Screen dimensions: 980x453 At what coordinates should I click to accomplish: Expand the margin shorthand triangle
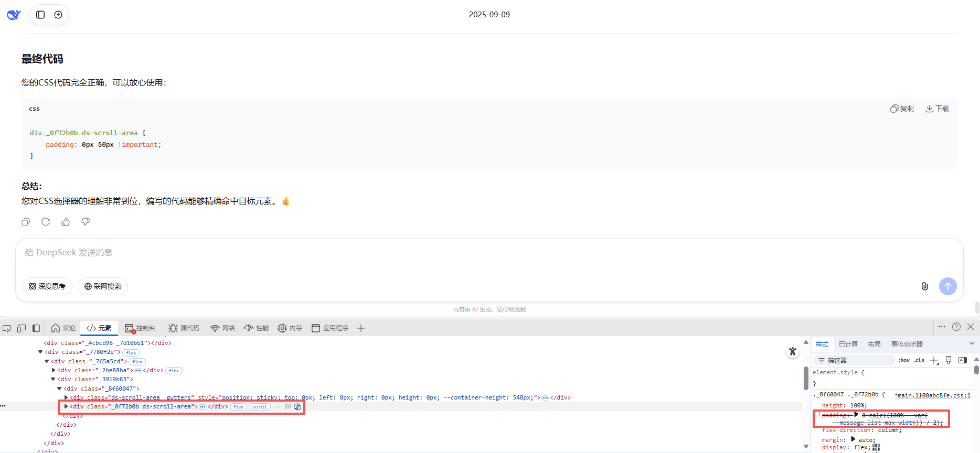click(853, 439)
